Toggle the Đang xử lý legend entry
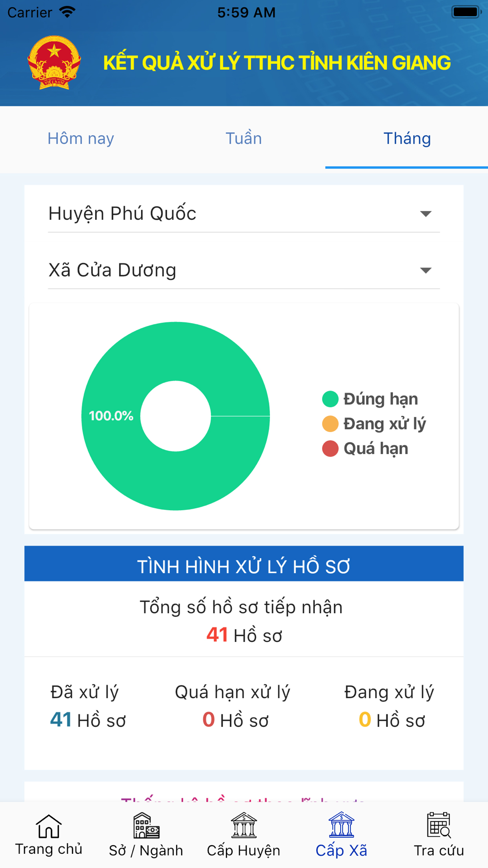The width and height of the screenshot is (488, 868). [374, 424]
